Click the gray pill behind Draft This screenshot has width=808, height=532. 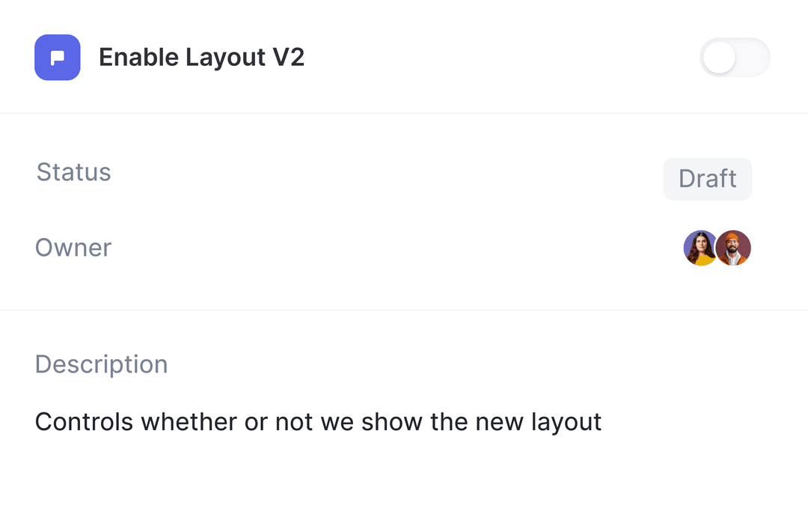click(707, 179)
